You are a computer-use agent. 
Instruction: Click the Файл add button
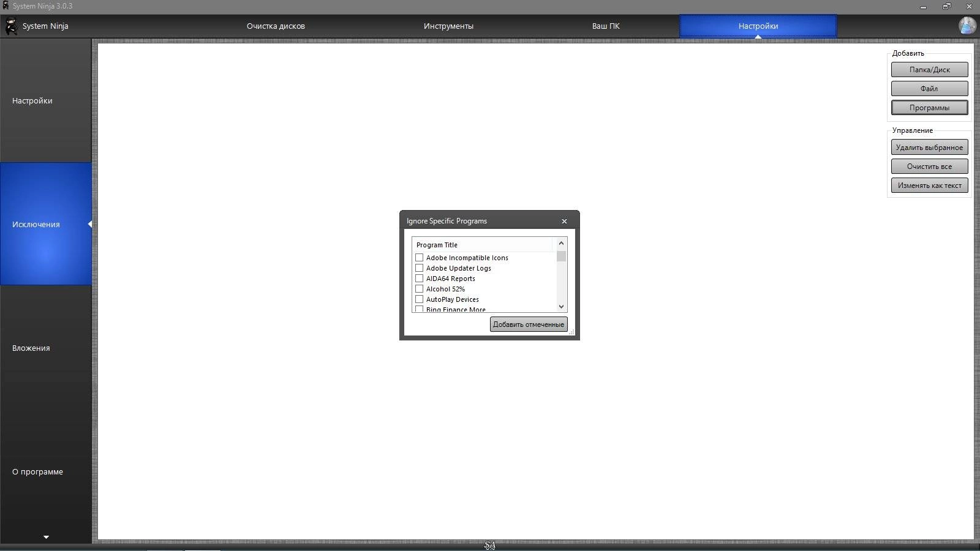[929, 89]
